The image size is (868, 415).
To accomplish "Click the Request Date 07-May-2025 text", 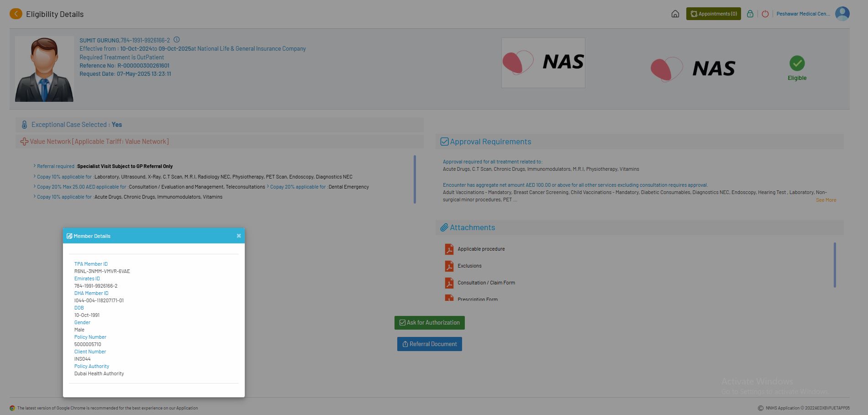I will click(x=125, y=74).
